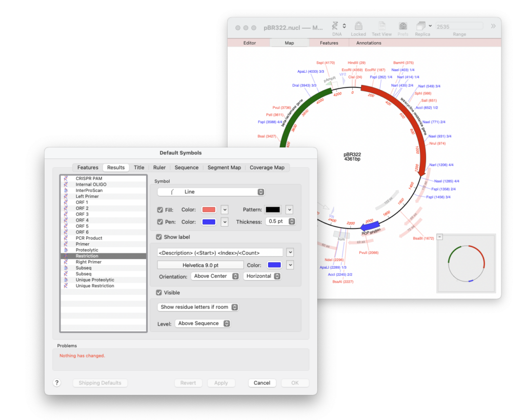Click the OK button
The height and width of the screenshot is (420, 525).
point(295,383)
